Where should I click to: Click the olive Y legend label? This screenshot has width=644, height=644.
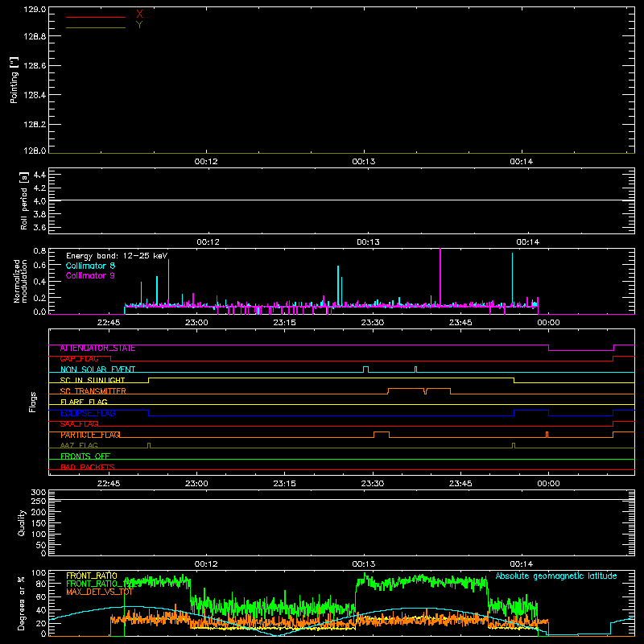click(x=139, y=25)
